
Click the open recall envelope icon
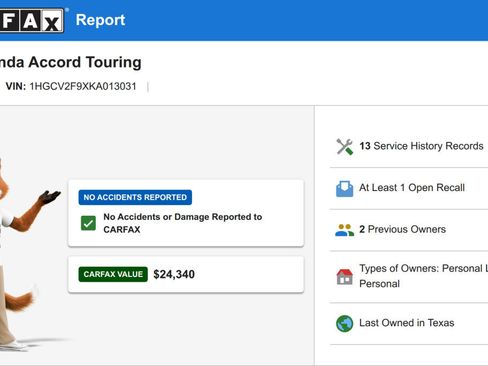point(344,189)
